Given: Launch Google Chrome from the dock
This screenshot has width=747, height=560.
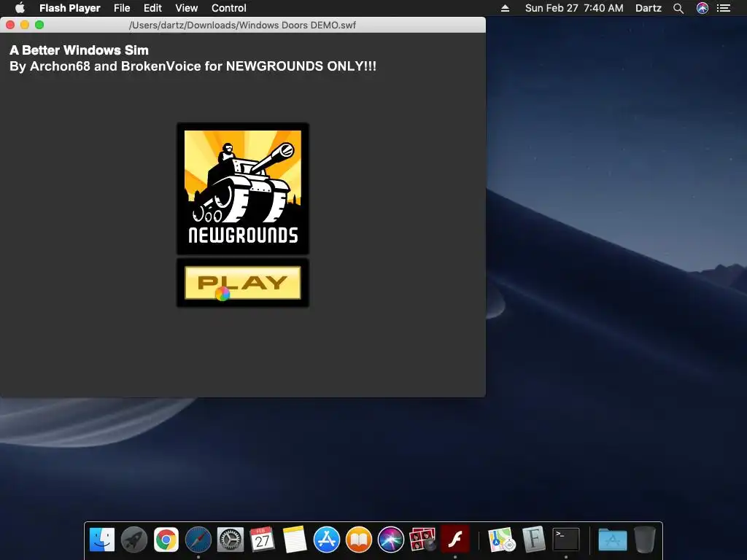Looking at the screenshot, I should coord(166,540).
